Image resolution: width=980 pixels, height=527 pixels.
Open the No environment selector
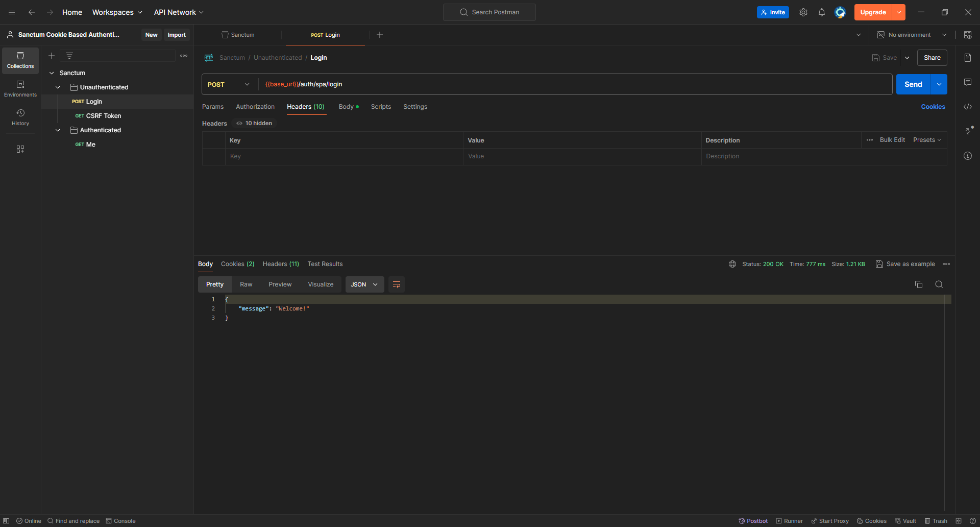pos(910,34)
